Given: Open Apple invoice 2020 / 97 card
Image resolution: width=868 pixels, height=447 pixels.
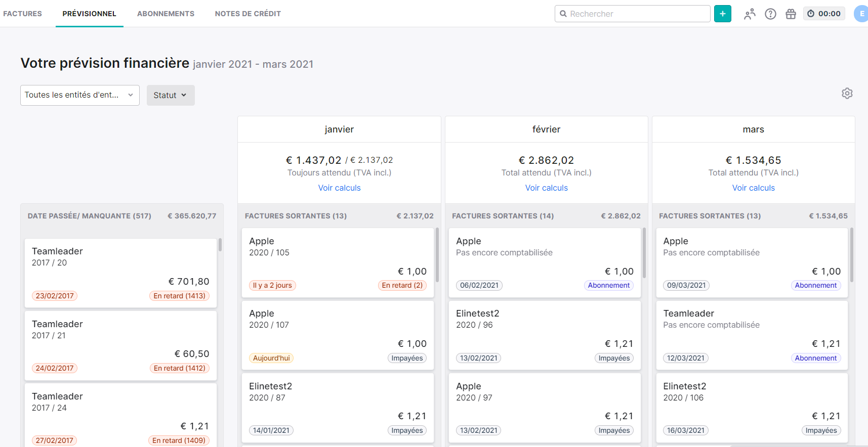Looking at the screenshot, I should click(x=545, y=408).
